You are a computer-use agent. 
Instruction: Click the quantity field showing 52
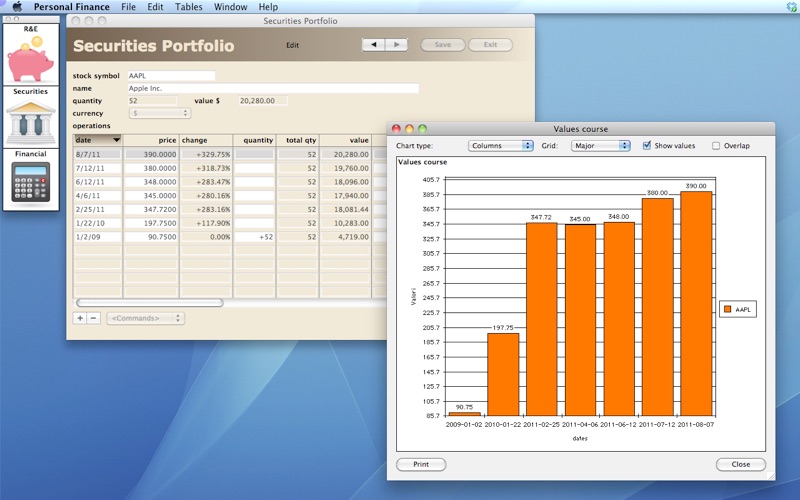coord(153,101)
